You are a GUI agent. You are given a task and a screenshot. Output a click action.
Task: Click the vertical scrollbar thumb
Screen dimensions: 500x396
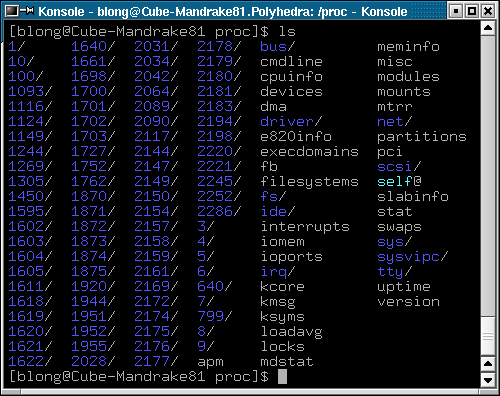tap(488, 336)
